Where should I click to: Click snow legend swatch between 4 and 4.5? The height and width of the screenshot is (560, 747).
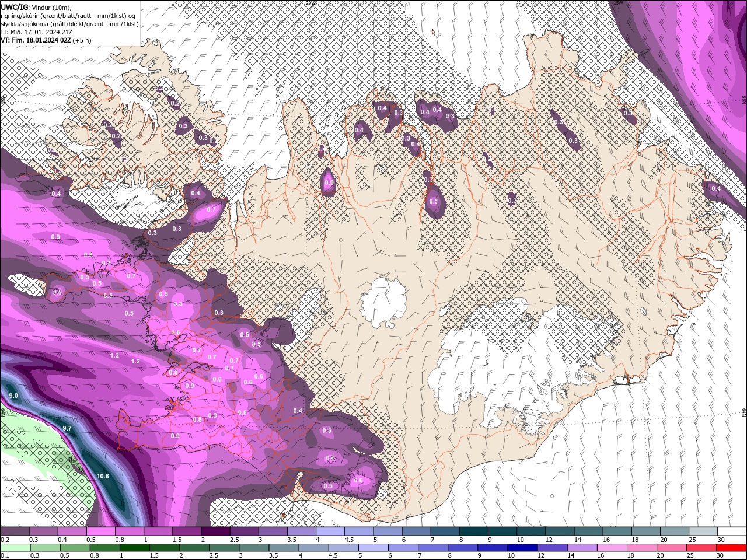(330, 531)
